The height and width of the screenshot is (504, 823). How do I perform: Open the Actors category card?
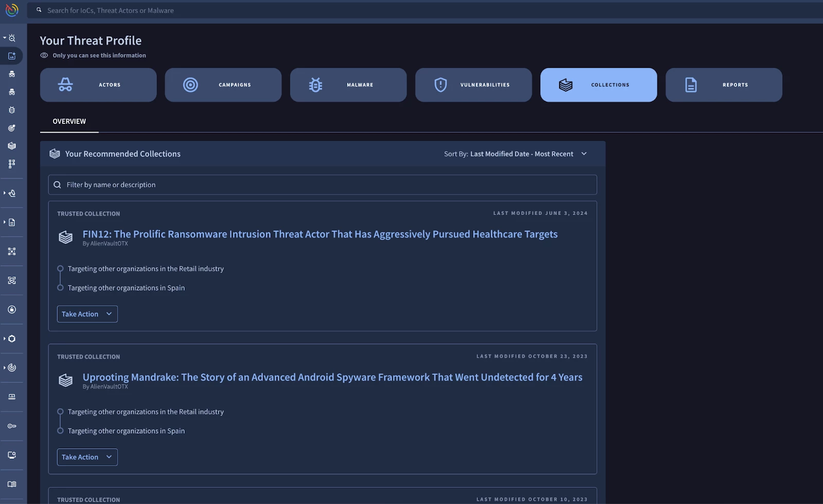pos(98,85)
